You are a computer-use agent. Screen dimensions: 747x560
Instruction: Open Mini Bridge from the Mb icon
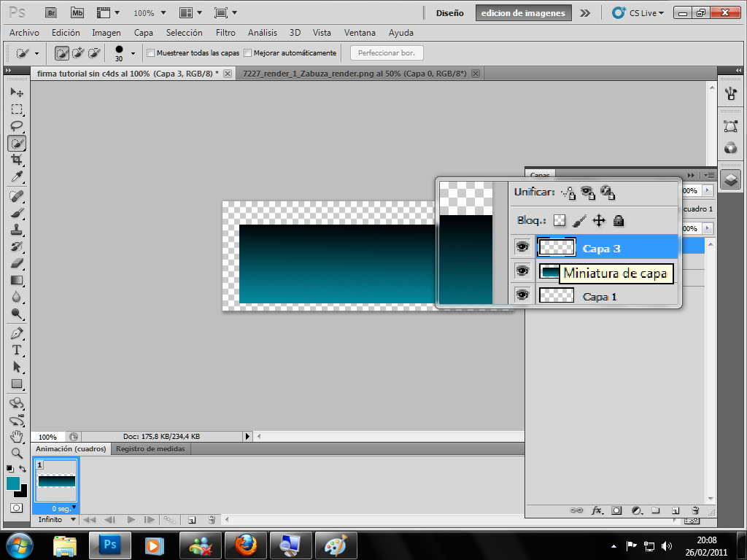click(77, 13)
